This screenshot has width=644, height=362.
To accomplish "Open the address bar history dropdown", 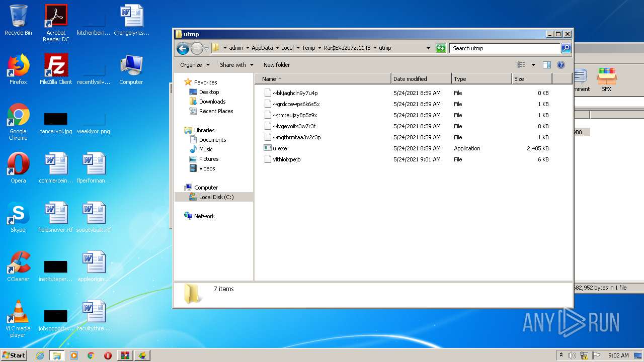I will pyautogui.click(x=428, y=48).
